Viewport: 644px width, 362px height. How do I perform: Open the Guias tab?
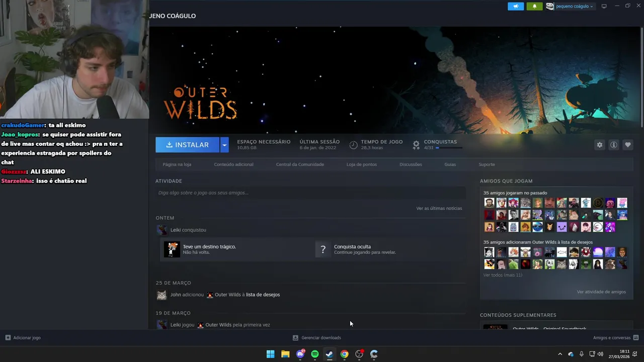point(450,164)
